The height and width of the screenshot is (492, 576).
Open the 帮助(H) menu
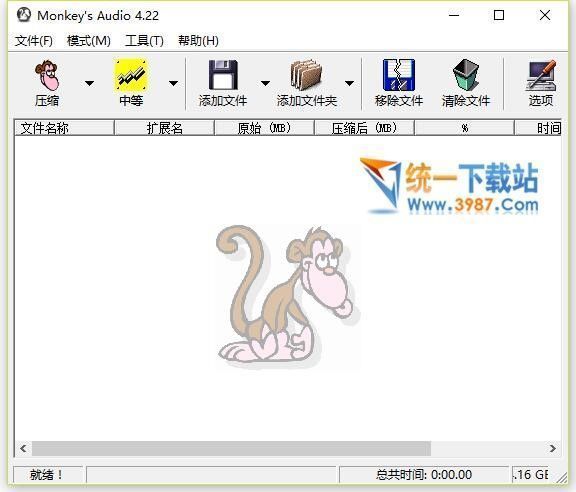(x=198, y=40)
